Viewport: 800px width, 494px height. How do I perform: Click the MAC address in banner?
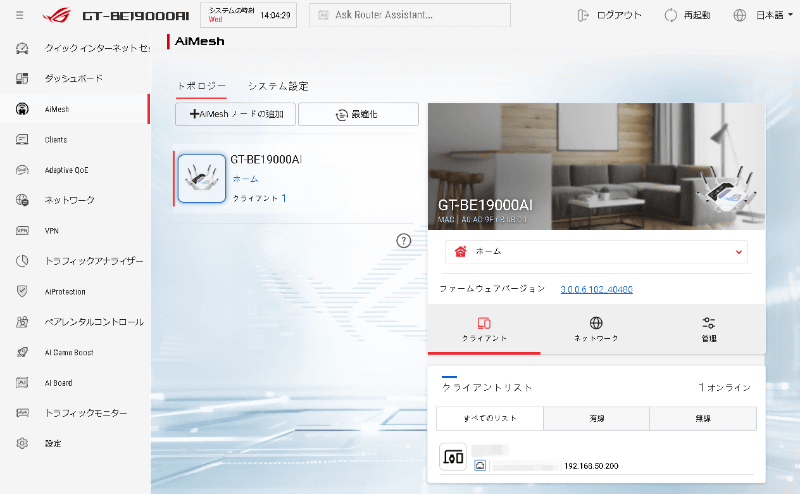482,219
